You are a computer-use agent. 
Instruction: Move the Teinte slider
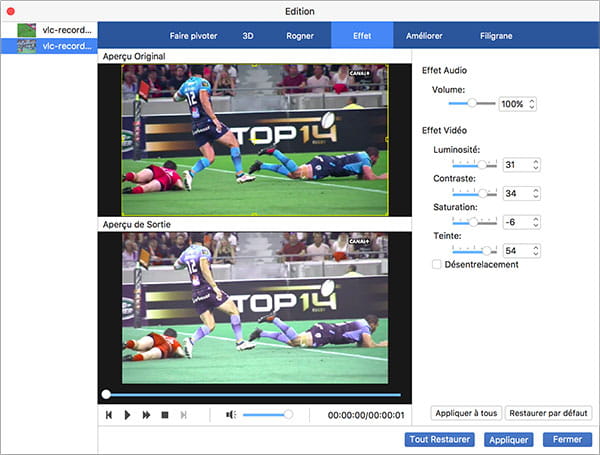tap(474, 250)
